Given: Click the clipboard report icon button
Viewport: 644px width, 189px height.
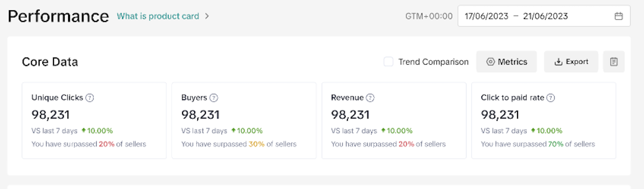Looking at the screenshot, I should click(614, 62).
